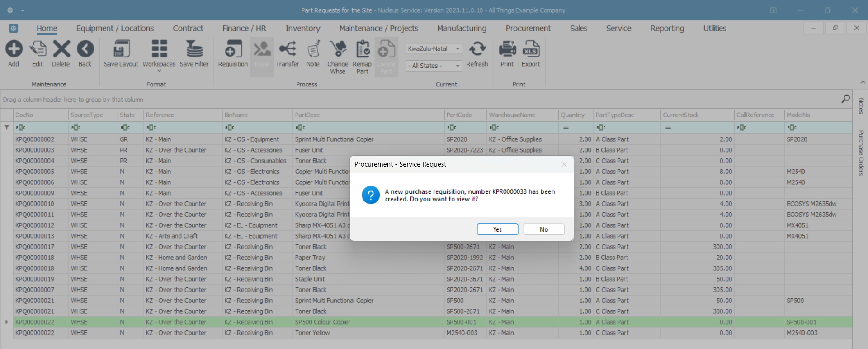The height and width of the screenshot is (349, 868).
Task: Sort by the BinName column header
Action: click(258, 115)
